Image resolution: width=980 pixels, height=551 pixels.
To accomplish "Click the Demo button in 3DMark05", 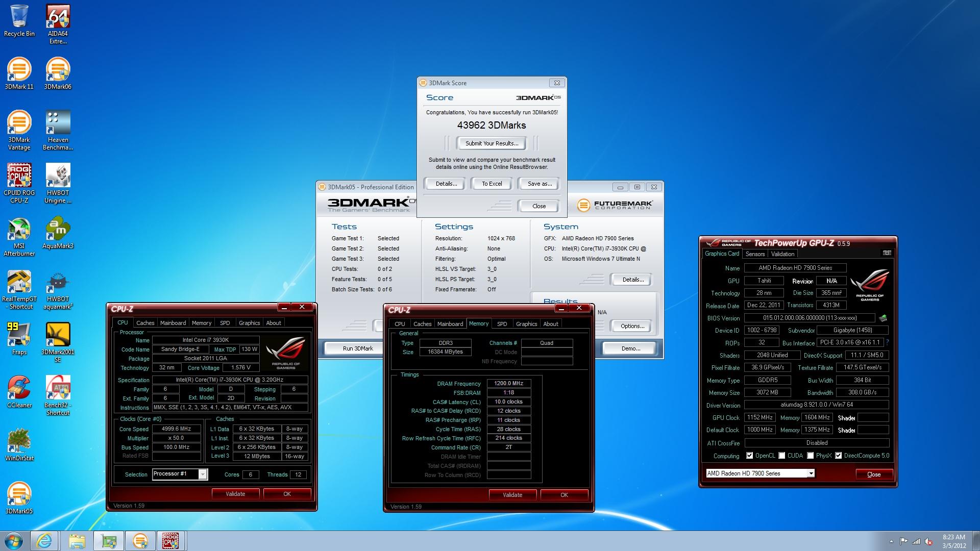I will coord(630,348).
